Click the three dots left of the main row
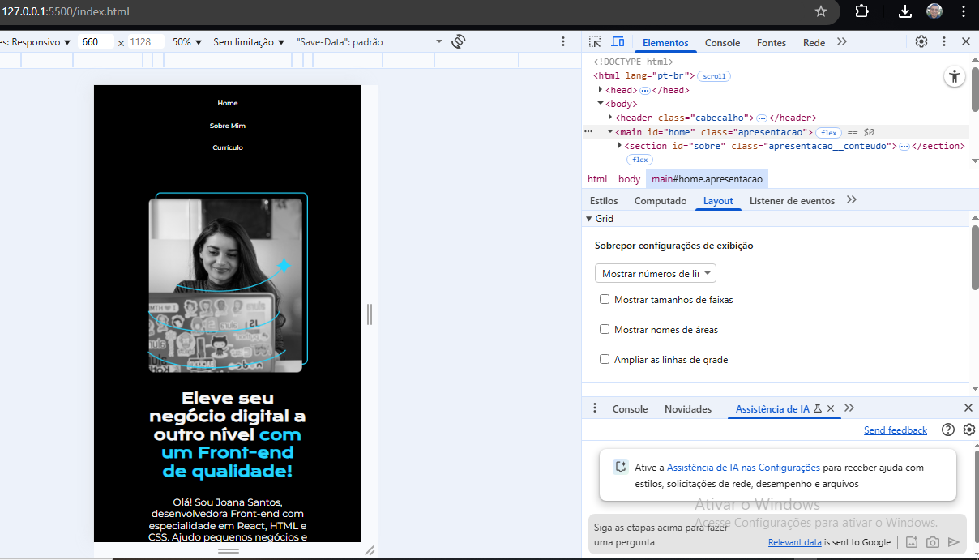This screenshot has height=560, width=979. [588, 131]
